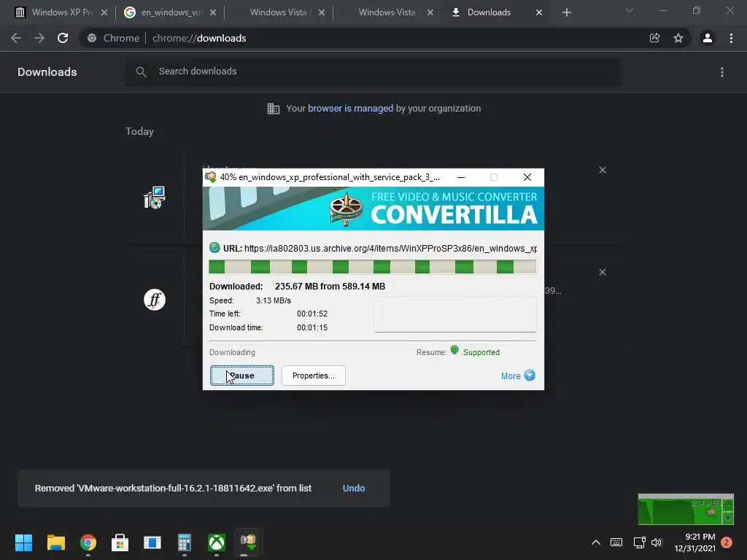
Task: Click the search magnifier icon
Action: tap(141, 72)
